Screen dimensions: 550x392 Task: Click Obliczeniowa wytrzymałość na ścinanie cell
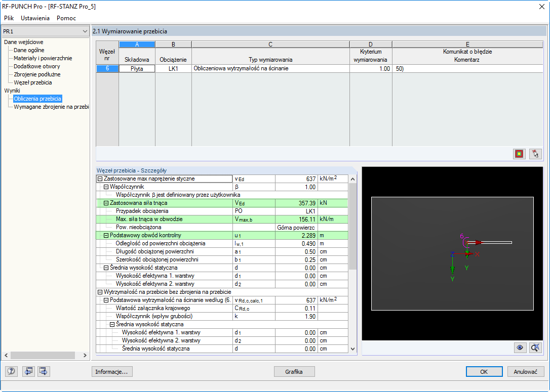tap(270, 69)
